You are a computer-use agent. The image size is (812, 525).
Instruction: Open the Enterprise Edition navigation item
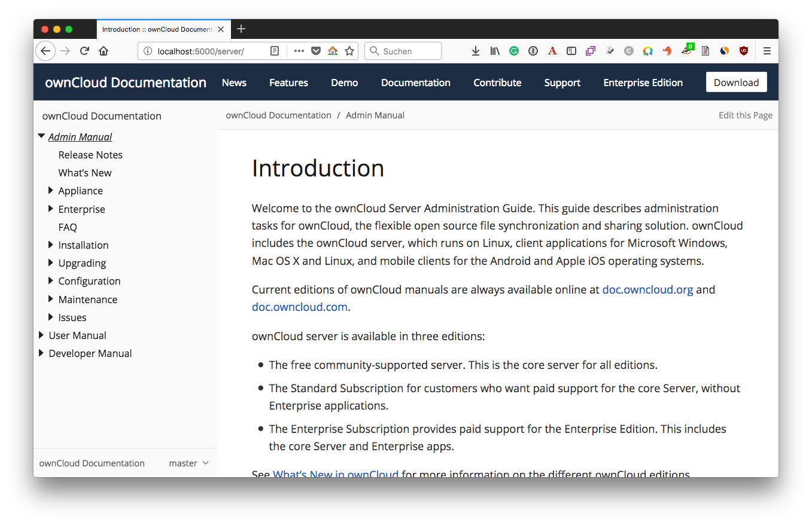(643, 83)
